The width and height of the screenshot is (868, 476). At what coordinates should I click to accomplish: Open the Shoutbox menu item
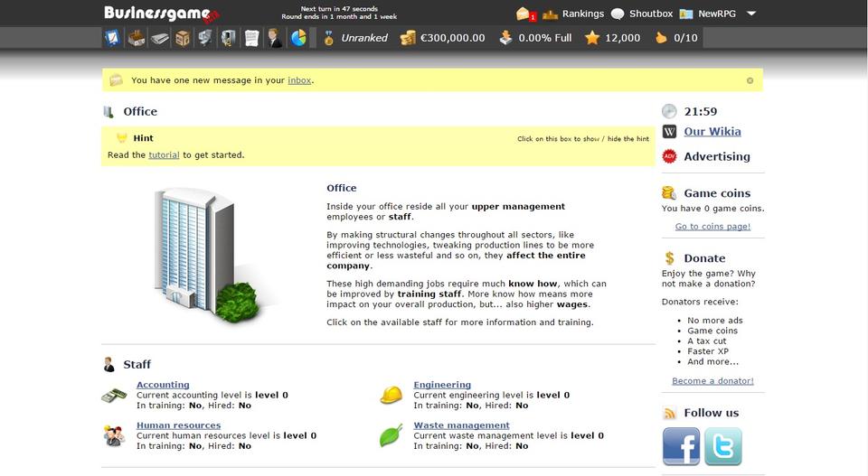(x=650, y=14)
